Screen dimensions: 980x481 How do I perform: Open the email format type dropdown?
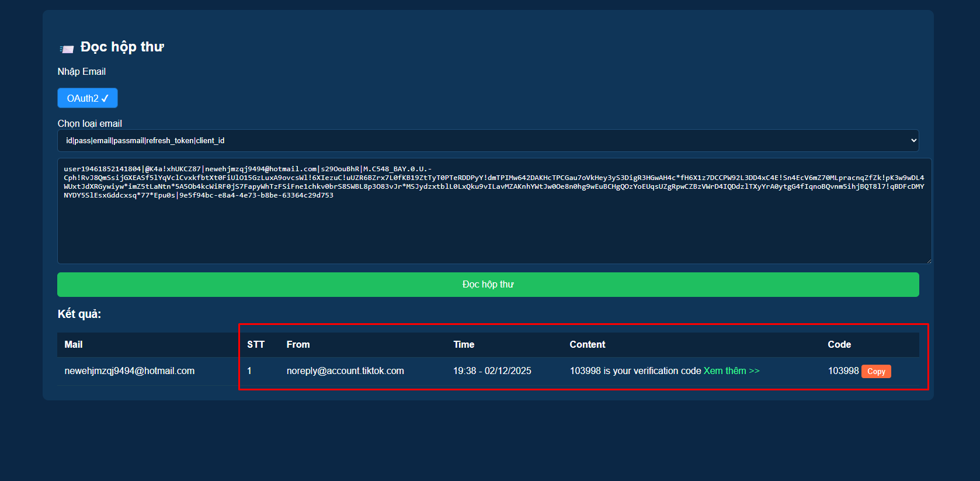point(488,141)
